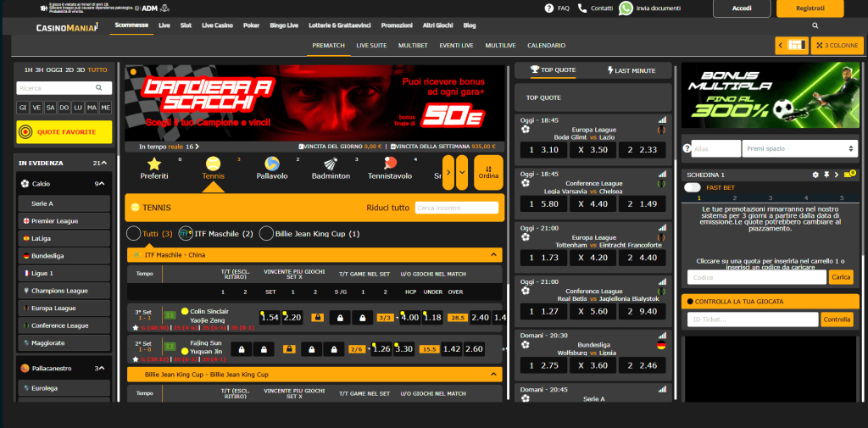Select the ITF Maschile (2) radio filter
This screenshot has width=868, height=428.
click(186, 234)
